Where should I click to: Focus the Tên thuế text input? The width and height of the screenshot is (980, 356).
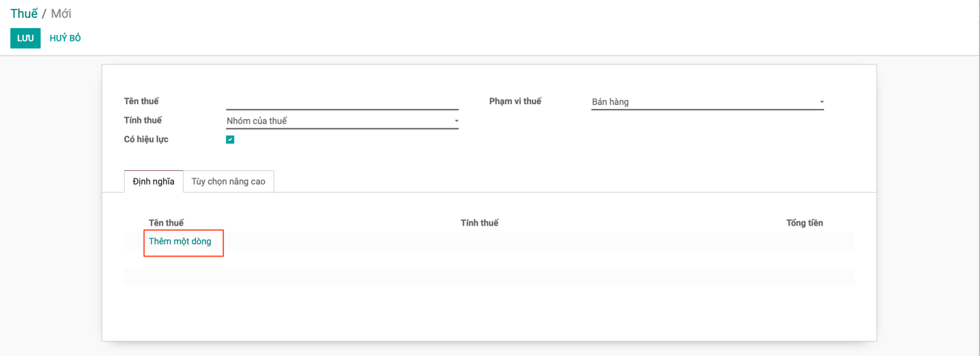coord(342,102)
